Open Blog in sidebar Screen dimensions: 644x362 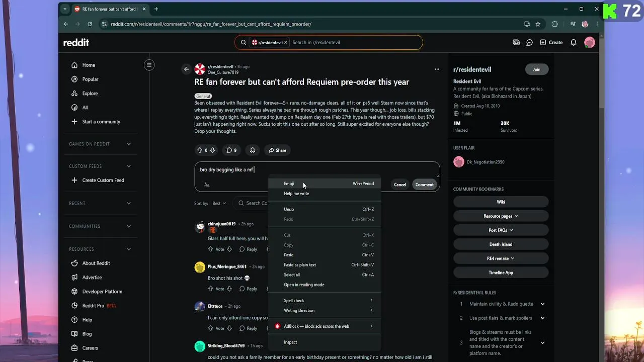pos(87,333)
